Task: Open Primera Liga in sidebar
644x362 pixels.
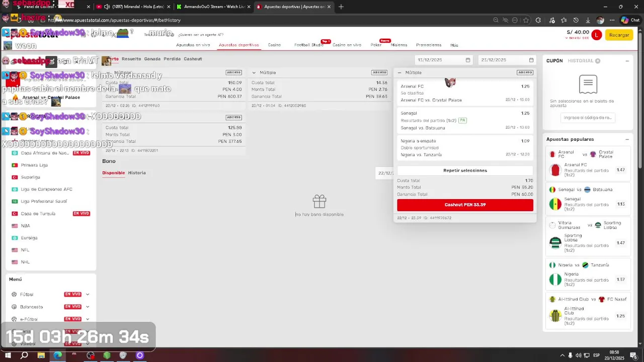Action: [x=34, y=165]
